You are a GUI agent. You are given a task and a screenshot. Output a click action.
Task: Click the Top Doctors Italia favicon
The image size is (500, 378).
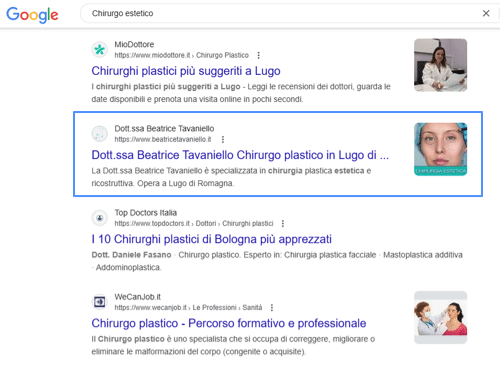(100, 218)
